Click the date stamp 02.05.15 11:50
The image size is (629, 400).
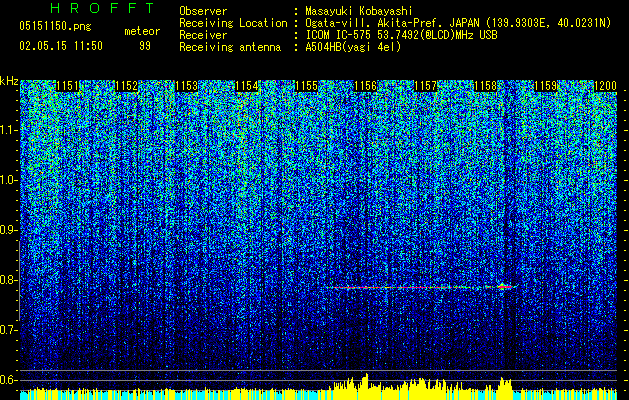(x=61, y=46)
